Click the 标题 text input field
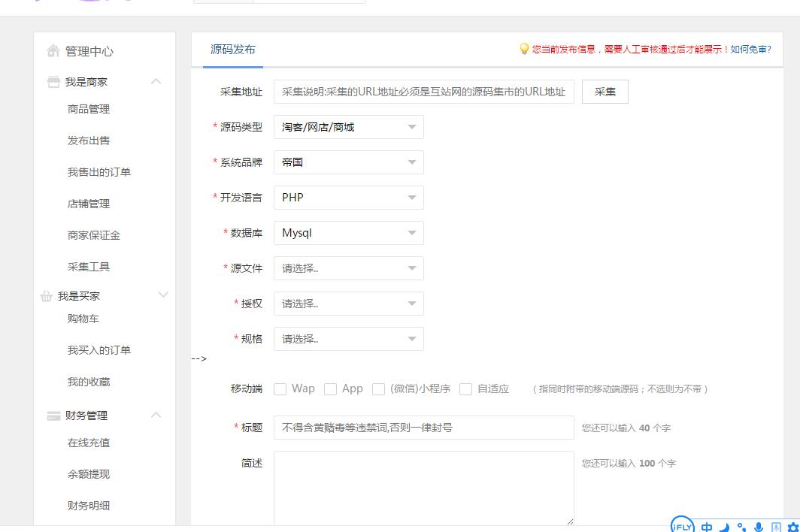This screenshot has width=800, height=532. [x=423, y=428]
